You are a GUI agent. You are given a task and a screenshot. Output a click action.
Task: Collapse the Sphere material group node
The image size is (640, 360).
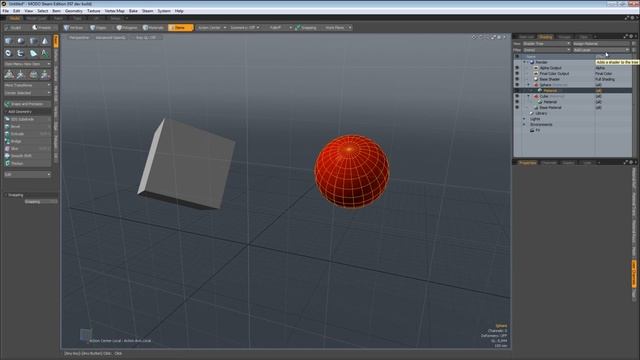pos(529,85)
